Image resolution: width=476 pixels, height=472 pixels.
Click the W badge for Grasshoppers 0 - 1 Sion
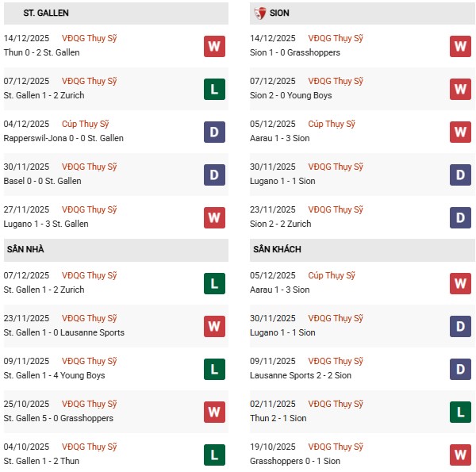click(x=460, y=455)
